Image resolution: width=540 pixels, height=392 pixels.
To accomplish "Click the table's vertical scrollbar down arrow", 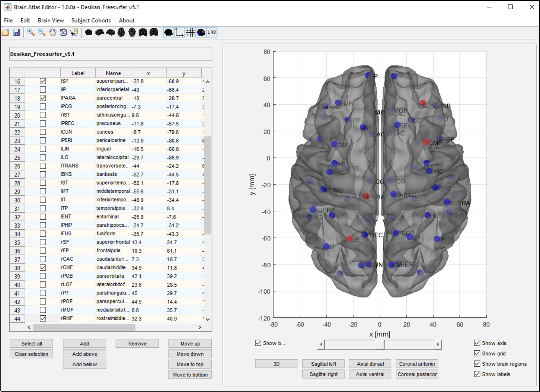I will pyautogui.click(x=208, y=319).
